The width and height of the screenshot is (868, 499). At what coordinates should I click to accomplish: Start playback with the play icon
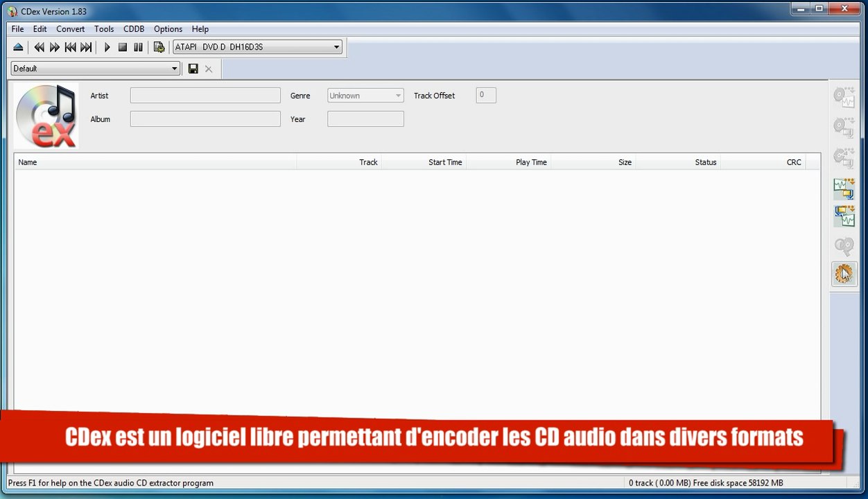(107, 47)
